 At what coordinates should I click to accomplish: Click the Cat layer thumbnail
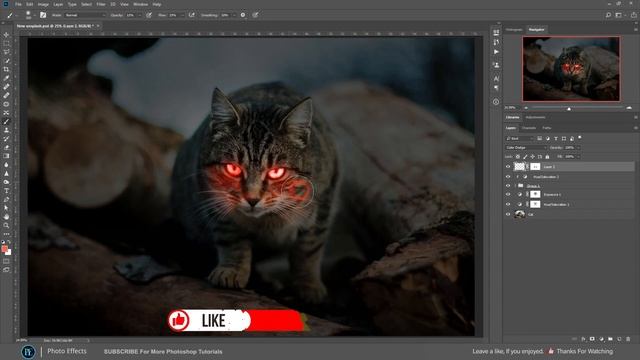520,214
